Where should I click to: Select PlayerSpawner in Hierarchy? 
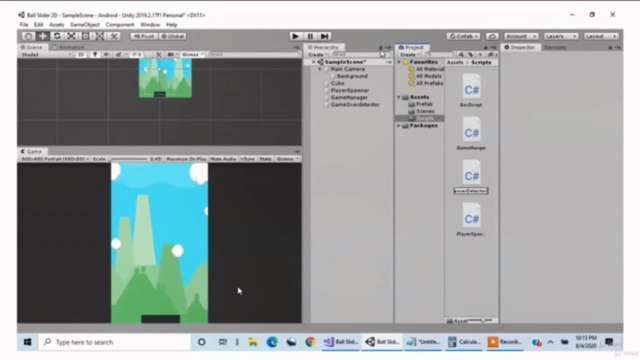coord(350,90)
